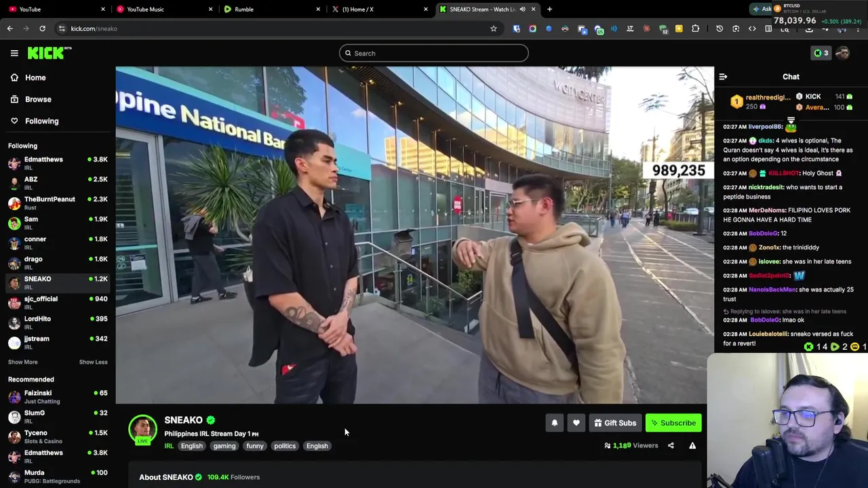Image resolution: width=868 pixels, height=488 pixels.
Task: Click the politics tag
Action: click(285, 446)
